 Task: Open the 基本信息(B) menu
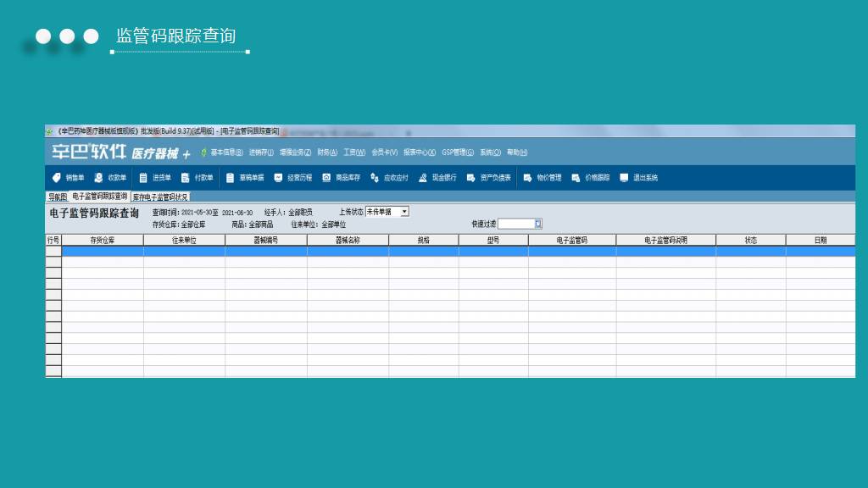coord(226,152)
